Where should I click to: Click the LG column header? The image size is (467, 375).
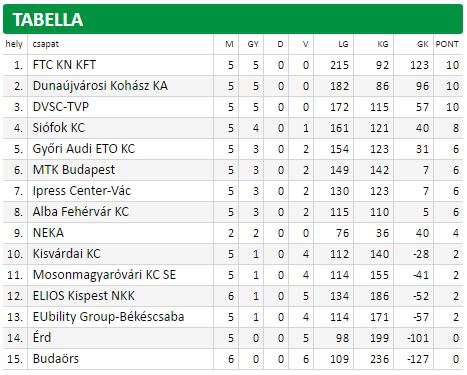343,44
